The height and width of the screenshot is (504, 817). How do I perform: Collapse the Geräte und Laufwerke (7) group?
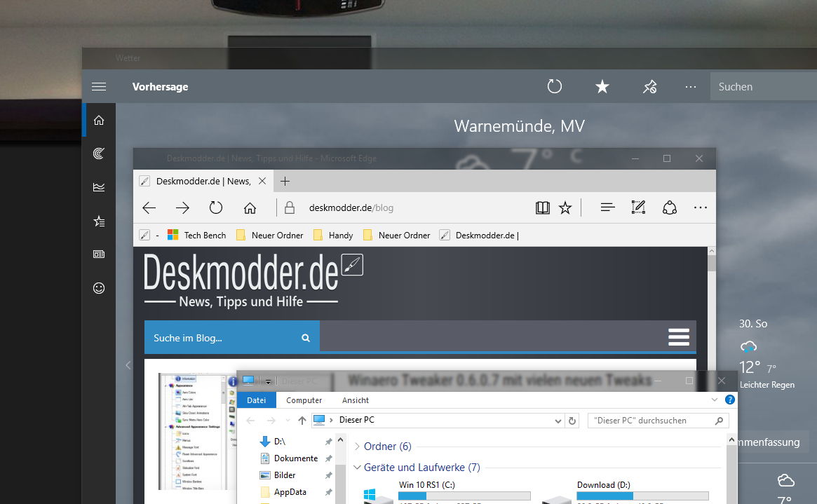pos(358,467)
